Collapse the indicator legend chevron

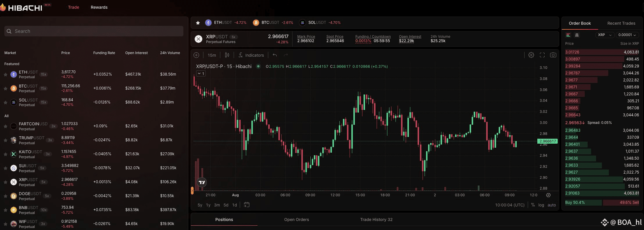tap(201, 74)
